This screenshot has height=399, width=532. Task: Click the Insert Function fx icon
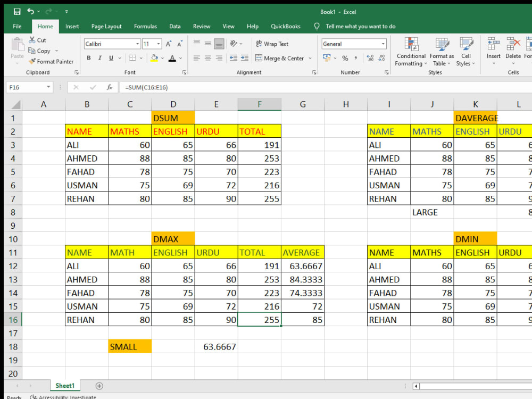109,87
